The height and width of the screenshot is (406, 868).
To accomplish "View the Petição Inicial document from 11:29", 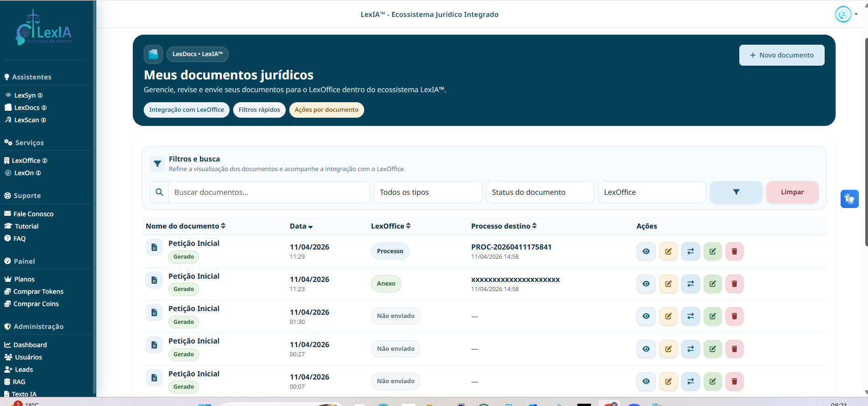I will (x=646, y=251).
